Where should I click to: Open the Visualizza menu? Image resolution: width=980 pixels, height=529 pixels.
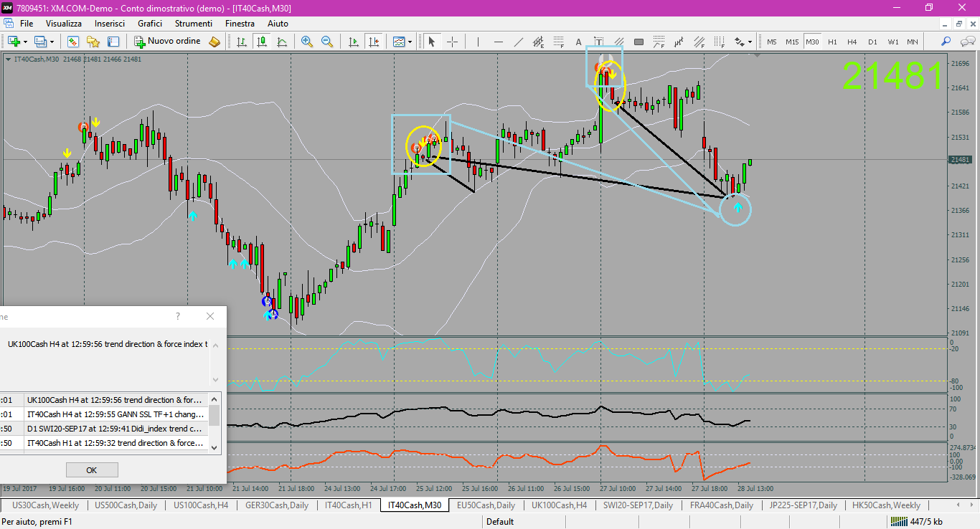[64, 24]
